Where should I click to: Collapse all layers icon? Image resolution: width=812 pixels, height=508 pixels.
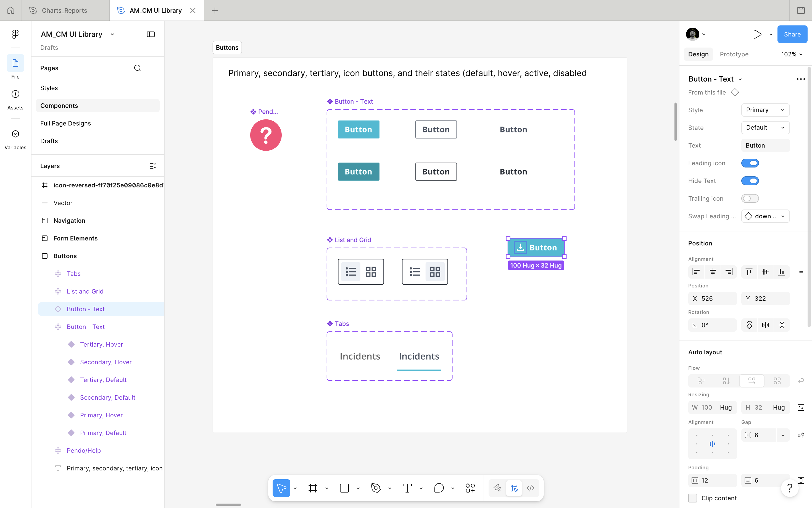point(153,166)
